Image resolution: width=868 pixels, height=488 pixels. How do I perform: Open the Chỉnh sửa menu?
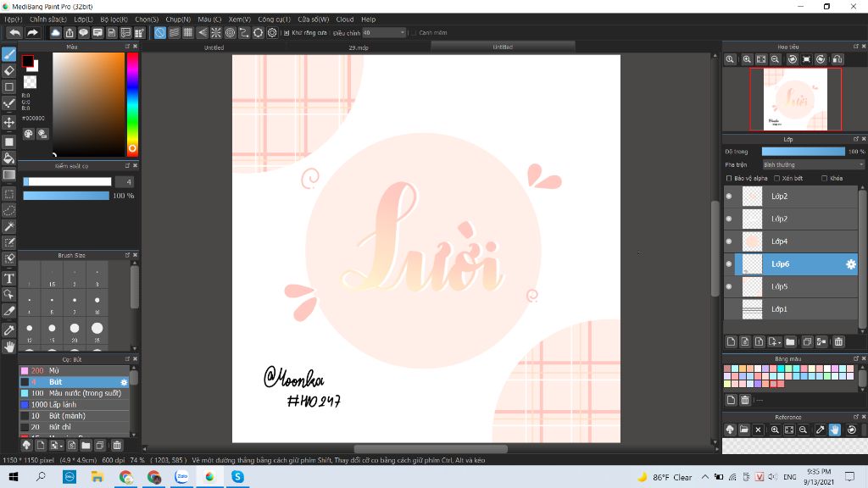pyautogui.click(x=48, y=19)
